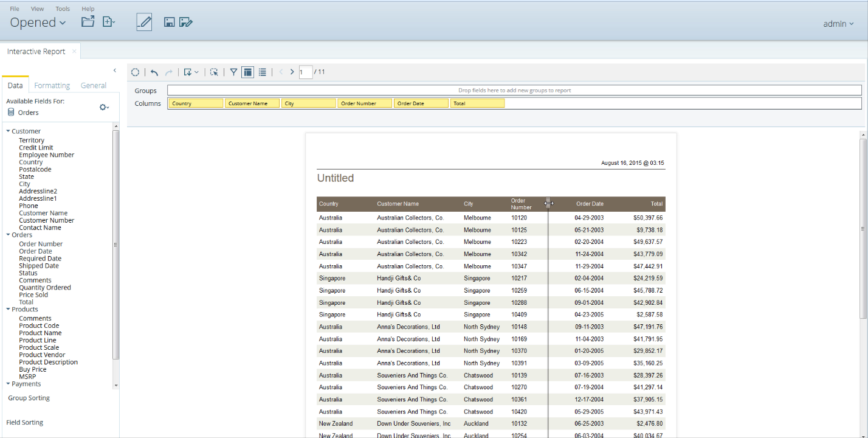Click the Save As icon

click(186, 23)
